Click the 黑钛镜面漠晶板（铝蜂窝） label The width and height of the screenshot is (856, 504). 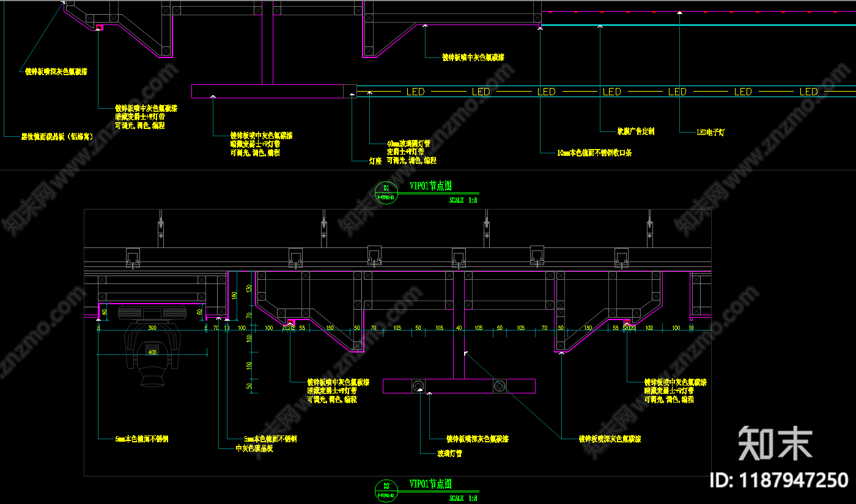pos(57,137)
